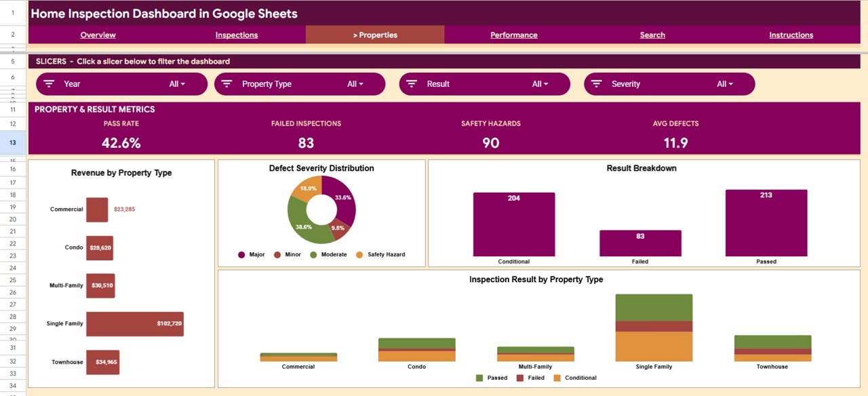Click the Single Family stacked bar's orange Conditional segment
868x396 pixels.
(x=654, y=346)
